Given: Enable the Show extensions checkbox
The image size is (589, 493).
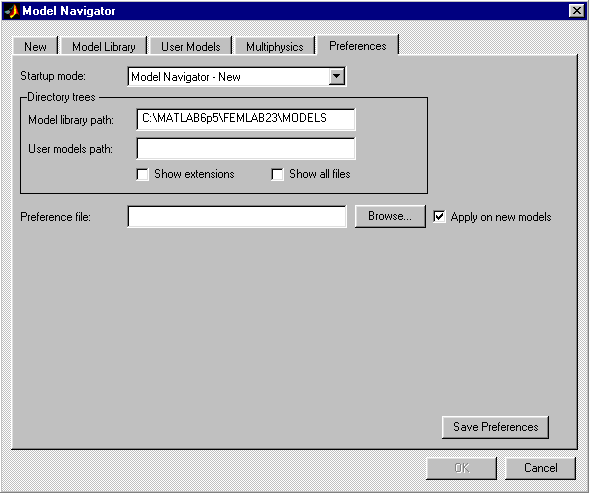Looking at the screenshot, I should coord(142,174).
